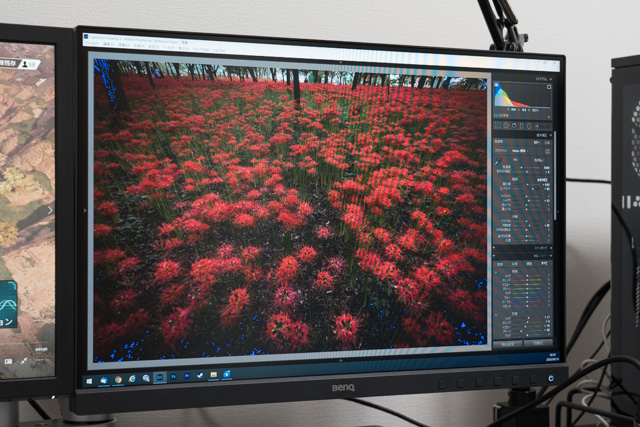Show the hidden left panel group
Screen dimensions: 640x427
pyautogui.click(x=85, y=211)
